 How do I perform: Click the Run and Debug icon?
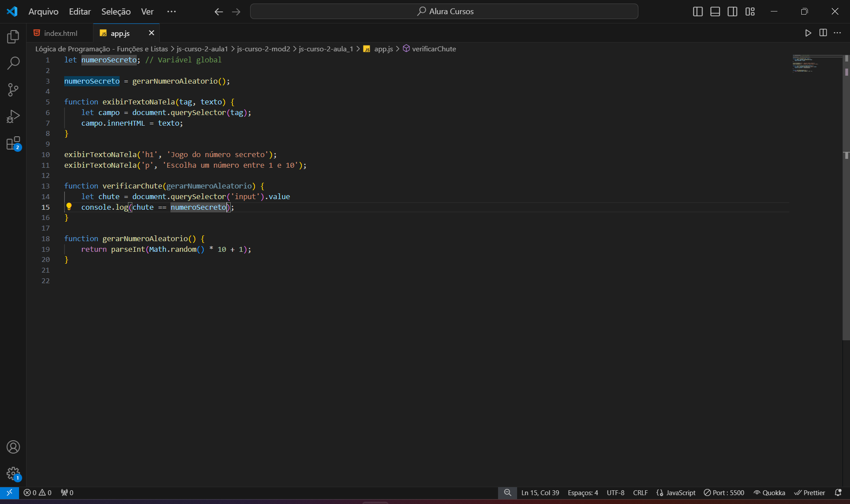click(x=13, y=116)
